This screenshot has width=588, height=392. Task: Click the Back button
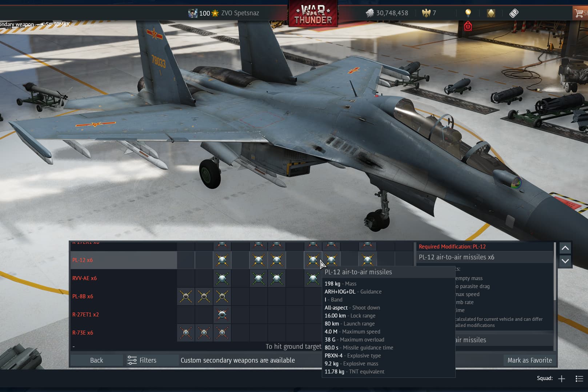coord(96,360)
